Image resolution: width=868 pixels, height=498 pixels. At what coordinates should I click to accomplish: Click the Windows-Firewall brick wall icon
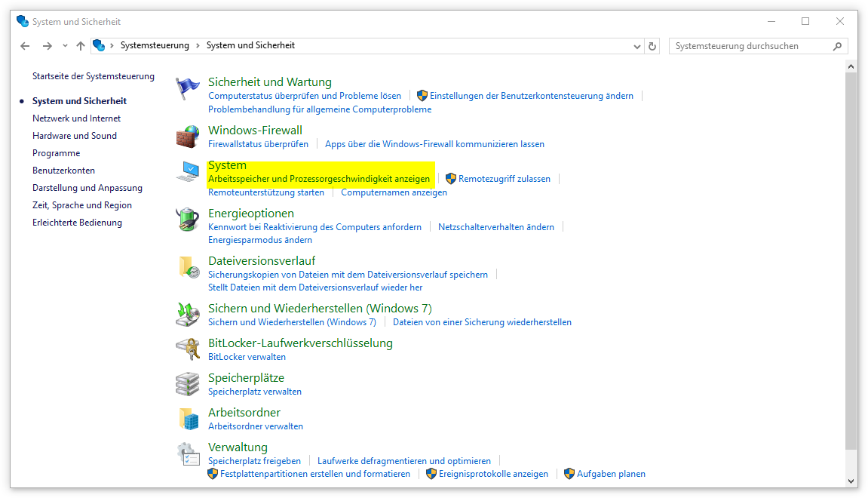[x=188, y=137]
